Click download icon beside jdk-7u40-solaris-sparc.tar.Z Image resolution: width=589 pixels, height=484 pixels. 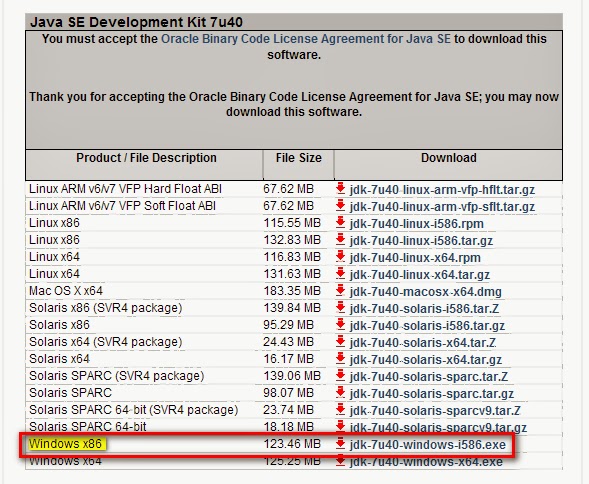340,375
